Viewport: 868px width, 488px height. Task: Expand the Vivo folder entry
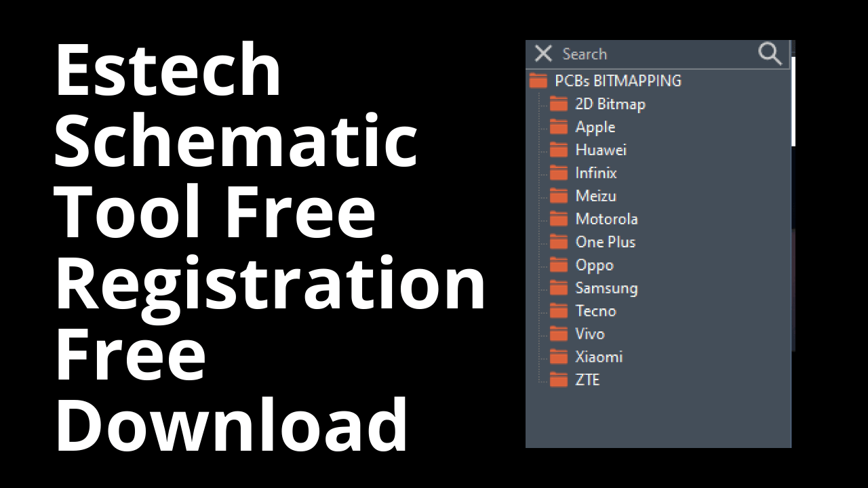pyautogui.click(x=590, y=333)
